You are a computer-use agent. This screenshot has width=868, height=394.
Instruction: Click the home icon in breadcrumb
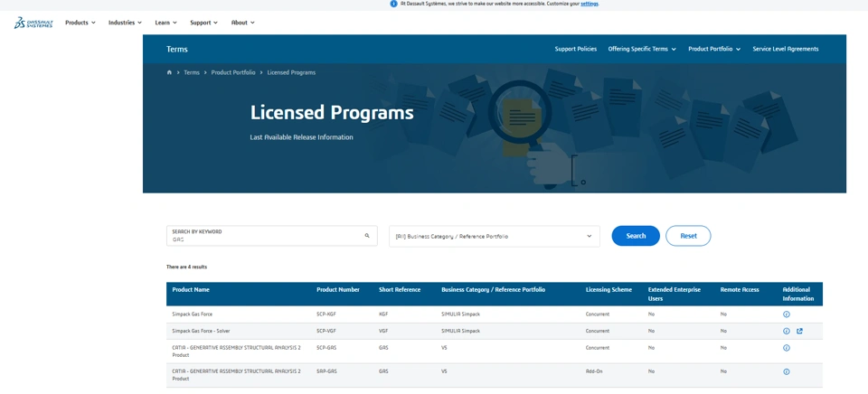coord(169,72)
